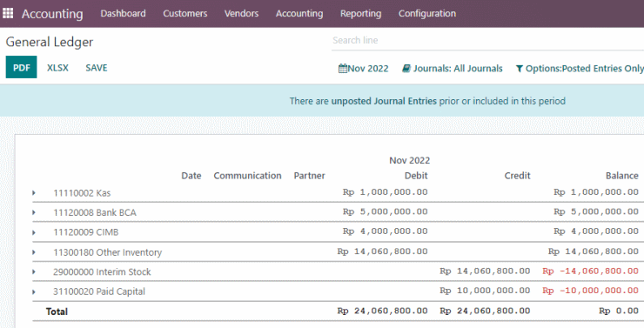This screenshot has height=328, width=644.
Task: Expand 11300180 Other Inventory row arrow
Action: (34, 252)
